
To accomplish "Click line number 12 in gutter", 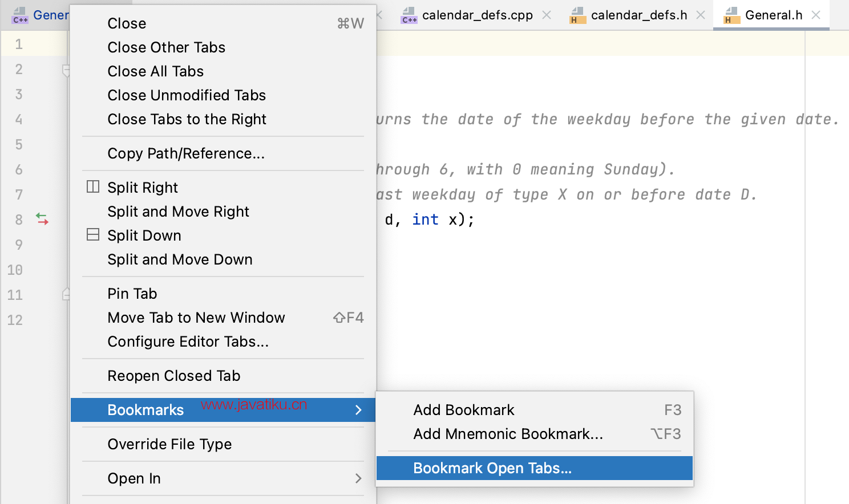I will point(15,320).
